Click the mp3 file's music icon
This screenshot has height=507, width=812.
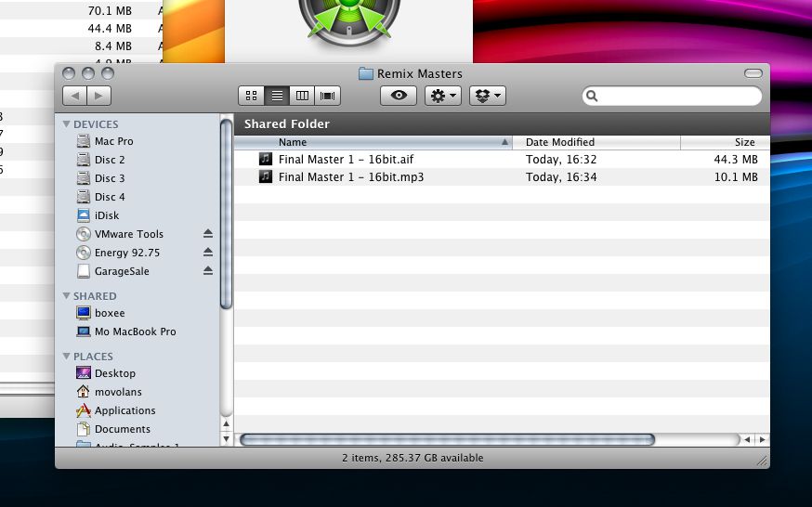click(x=265, y=176)
